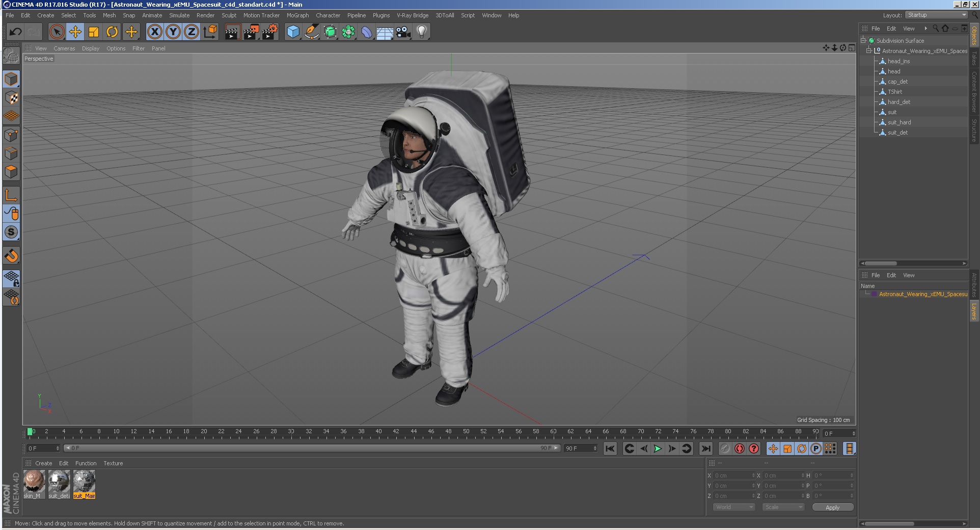Open the MoGraph menu
Screen dimensions: 980x530
297,15
